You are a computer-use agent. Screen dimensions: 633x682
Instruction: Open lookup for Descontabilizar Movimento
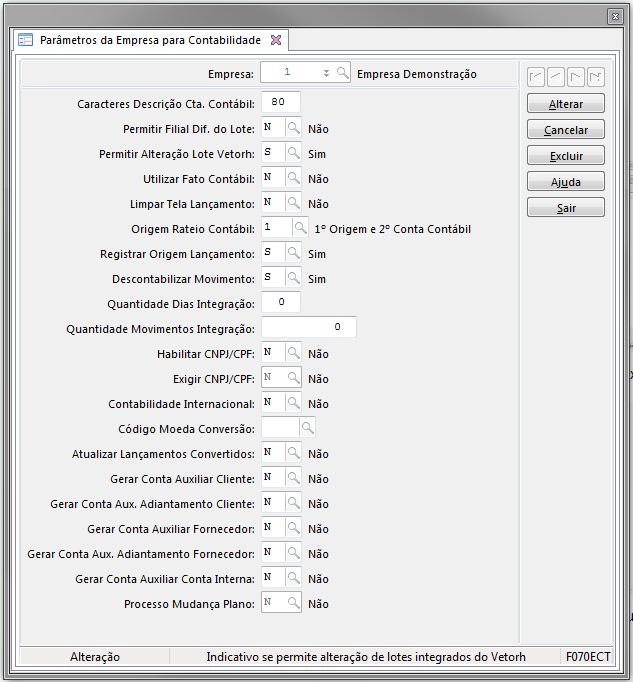tap(294, 278)
